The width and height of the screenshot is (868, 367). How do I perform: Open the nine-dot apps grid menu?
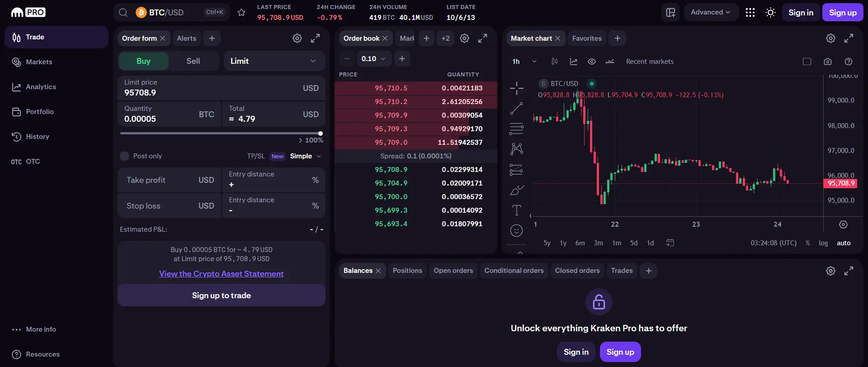point(750,12)
